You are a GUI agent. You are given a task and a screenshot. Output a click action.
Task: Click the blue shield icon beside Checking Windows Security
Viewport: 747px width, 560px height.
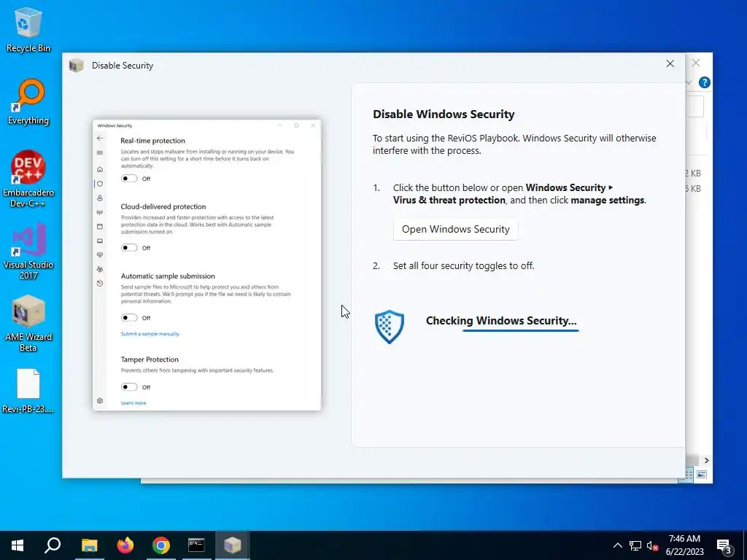pyautogui.click(x=390, y=327)
